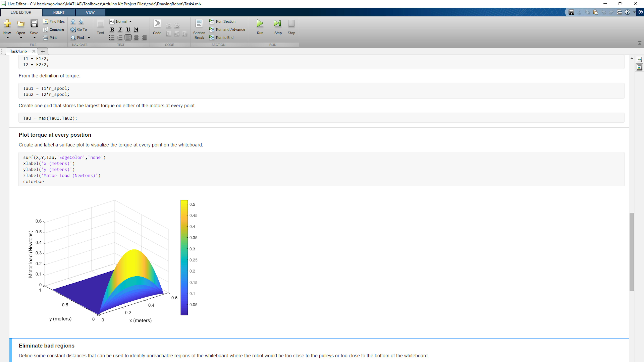
Task: Switch to VIEW tab
Action: pos(90,12)
